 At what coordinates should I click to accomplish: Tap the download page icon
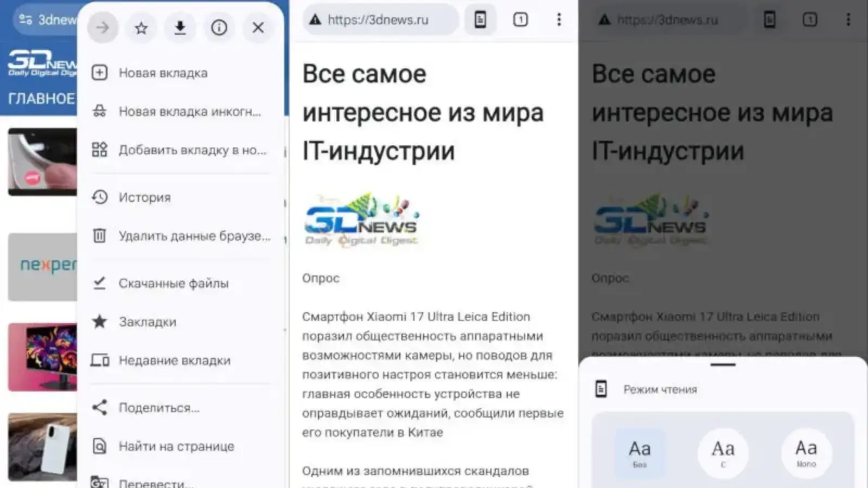click(180, 28)
